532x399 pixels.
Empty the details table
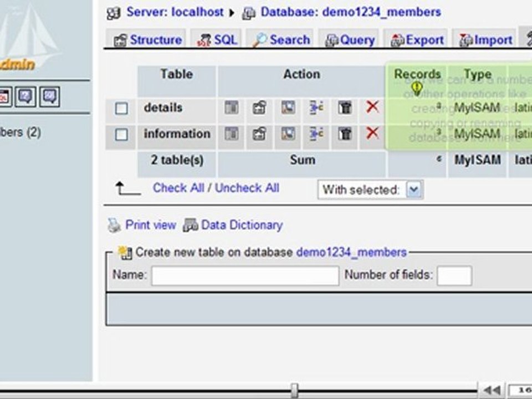click(345, 108)
